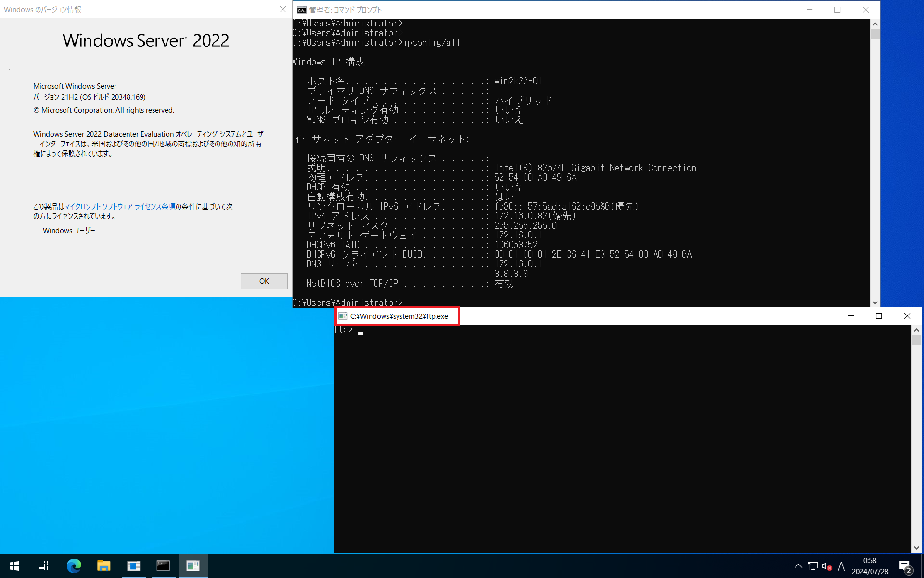
Task: Click the network status tray icon
Action: pyautogui.click(x=813, y=566)
